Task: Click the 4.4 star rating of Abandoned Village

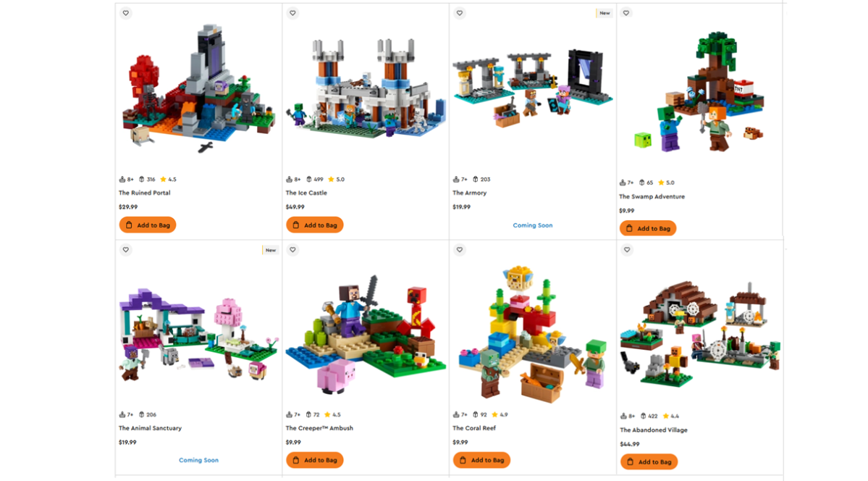Action: coord(671,416)
